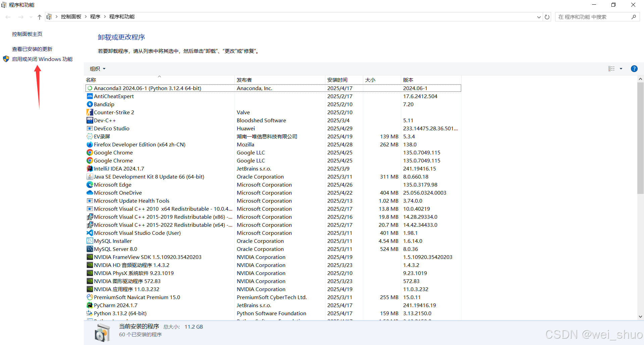Screen dimensions: 644x345
Task: Click version cell 25.056.0324.0003
Action: 425,193
